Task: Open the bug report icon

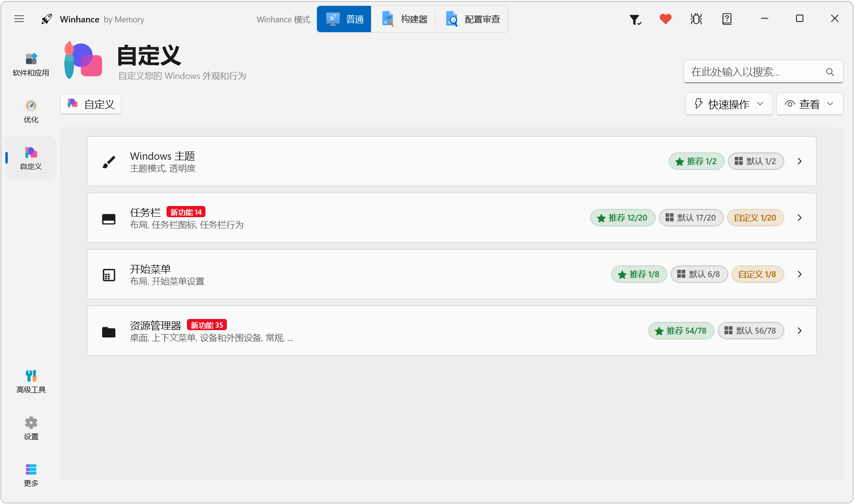Action: coord(696,19)
